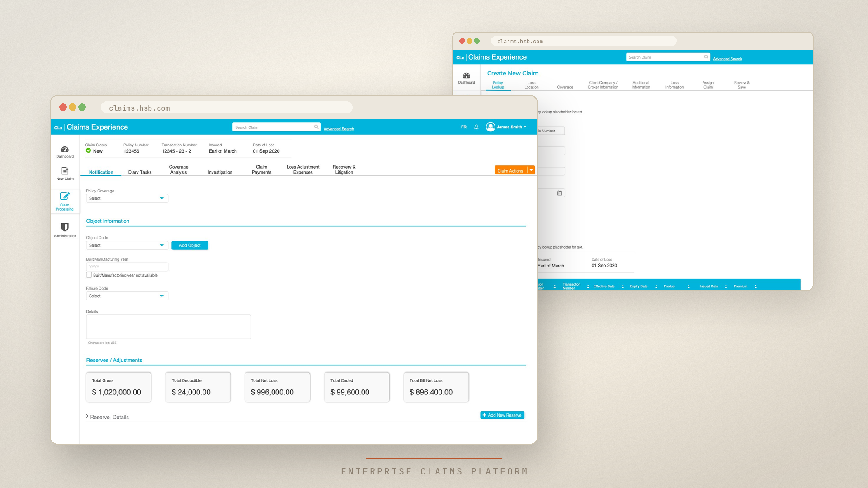Click the Total Deductible $ 24,000.00 card
Viewport: 868px width, 488px height.
tap(198, 387)
